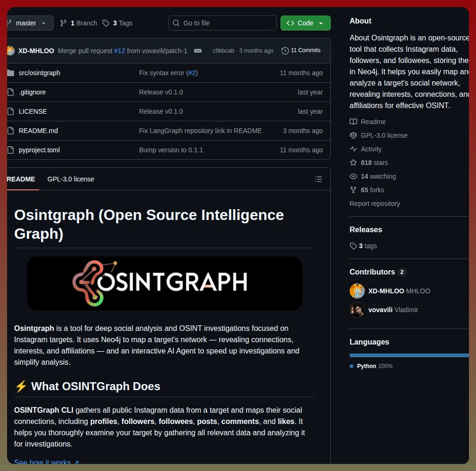
Task: Open the README outline list icon
Action: coord(319,179)
